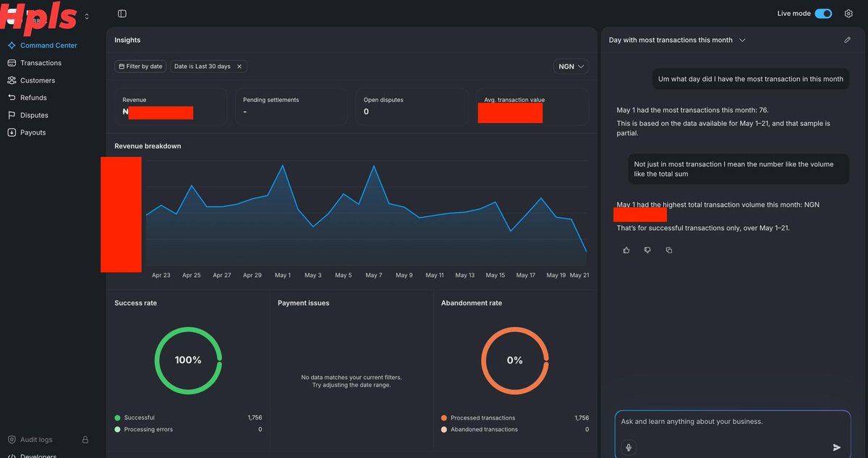Focus the Ask and learn input field
Image resolution: width=868 pixels, height=458 pixels.
pyautogui.click(x=733, y=422)
